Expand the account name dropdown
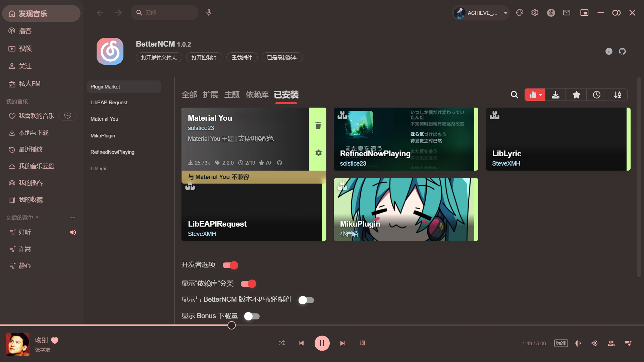The width and height of the screenshot is (644, 362). (x=505, y=13)
